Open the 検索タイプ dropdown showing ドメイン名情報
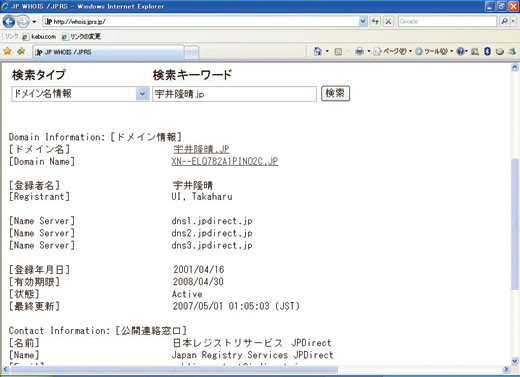 pos(80,94)
